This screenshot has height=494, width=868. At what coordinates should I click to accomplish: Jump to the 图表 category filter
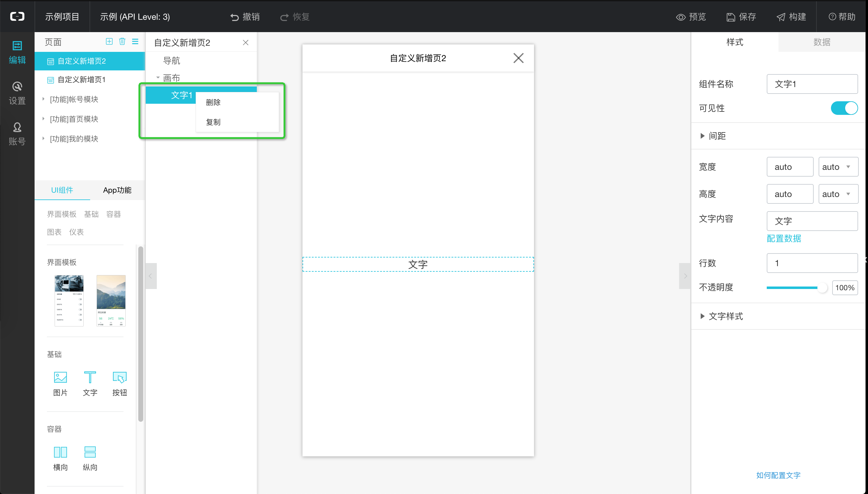pyautogui.click(x=54, y=232)
